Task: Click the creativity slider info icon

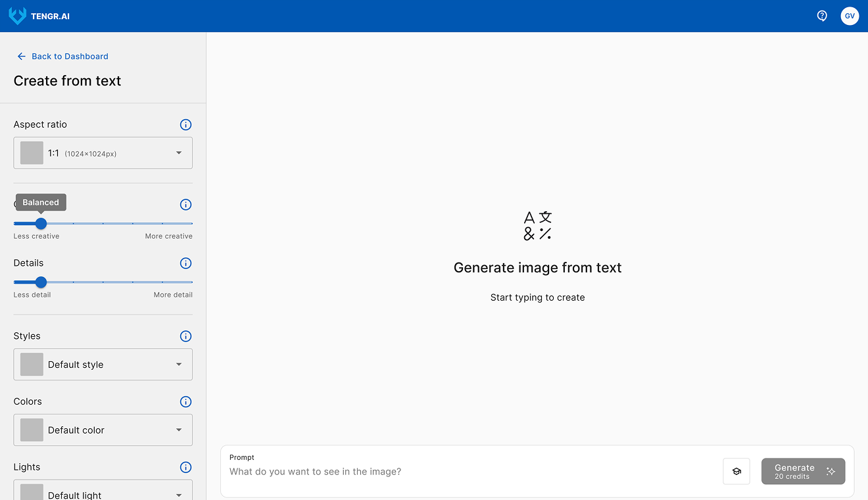Action: point(185,204)
